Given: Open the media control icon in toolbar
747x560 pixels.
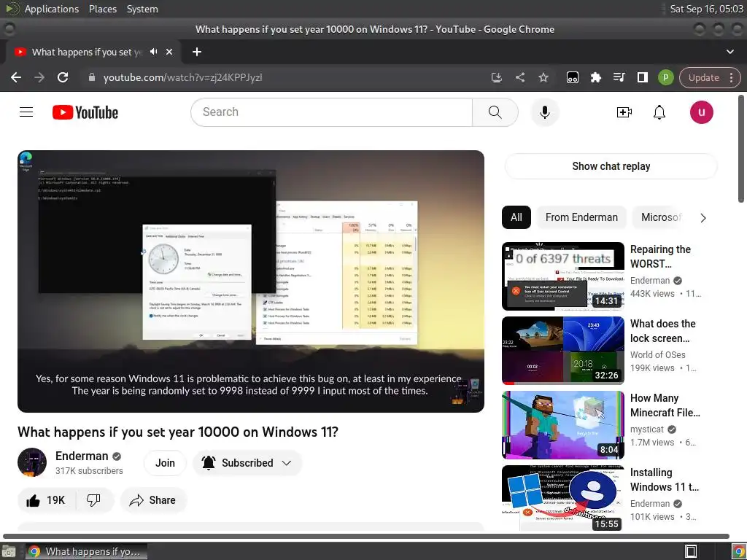Looking at the screenshot, I should click(619, 77).
